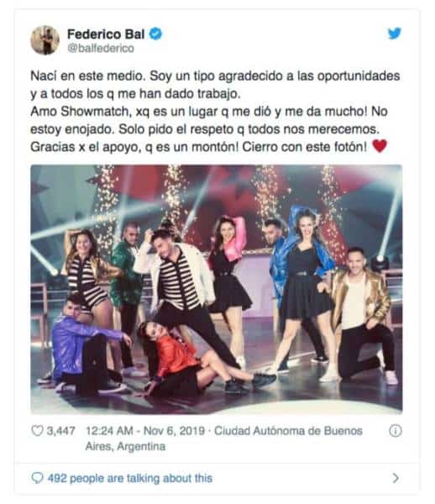Click the speech bubble reply icon
The width and height of the screenshot is (435, 504).
point(37,478)
